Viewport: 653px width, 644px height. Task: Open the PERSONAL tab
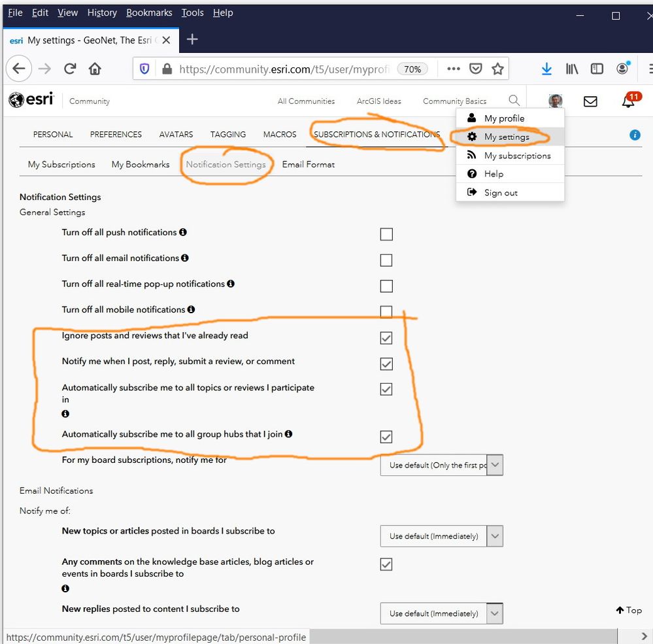click(53, 135)
